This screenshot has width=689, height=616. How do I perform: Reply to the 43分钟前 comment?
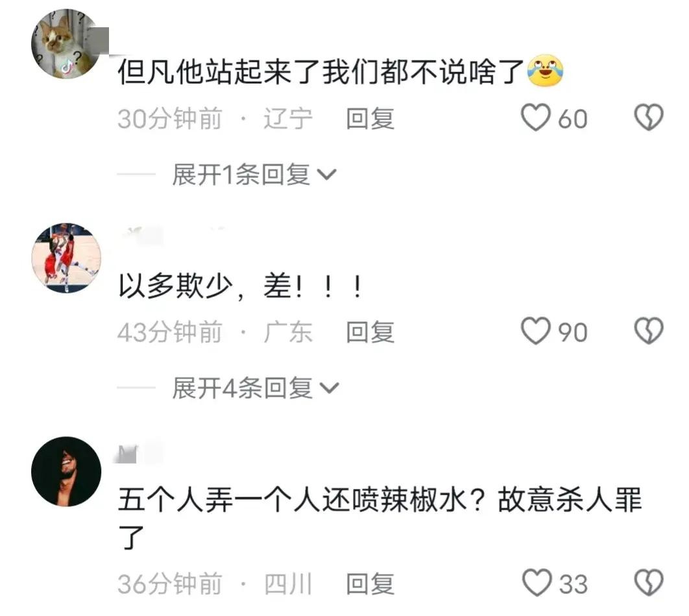(x=370, y=332)
